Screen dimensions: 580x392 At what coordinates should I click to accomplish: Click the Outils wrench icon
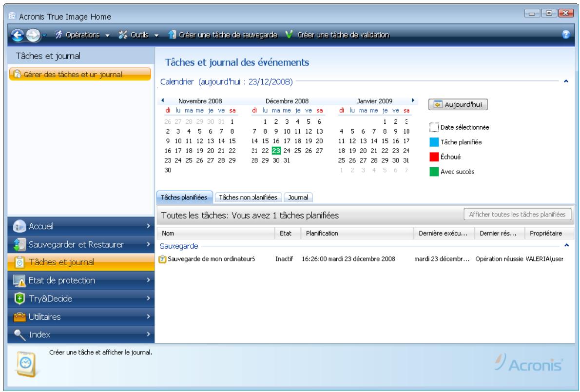pos(123,35)
